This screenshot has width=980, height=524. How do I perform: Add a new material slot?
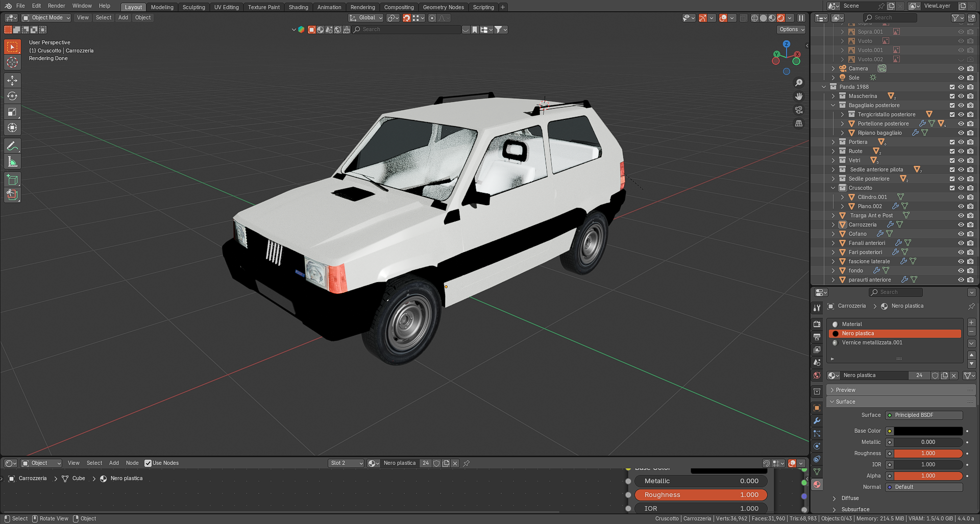click(971, 323)
